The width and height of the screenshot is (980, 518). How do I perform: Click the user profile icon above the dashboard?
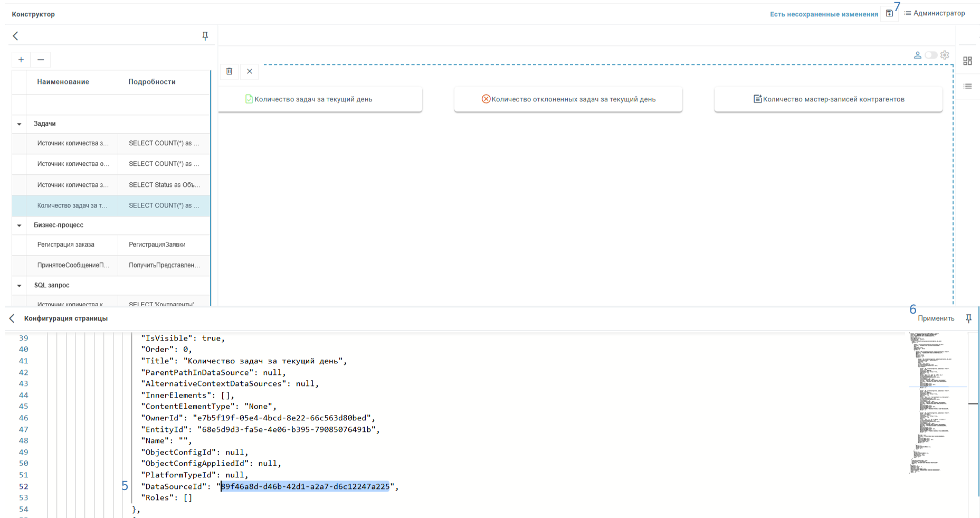coord(917,54)
